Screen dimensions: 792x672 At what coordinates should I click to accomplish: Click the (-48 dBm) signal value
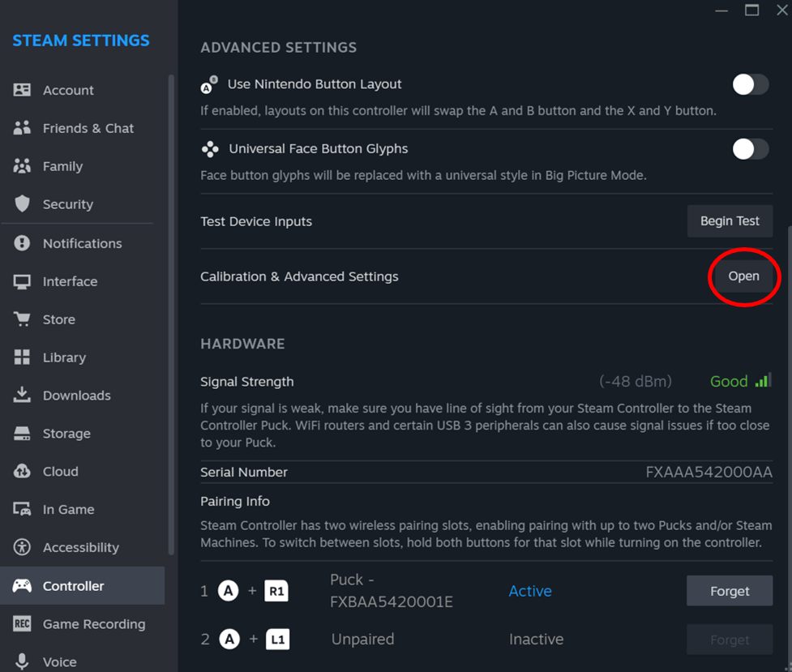click(x=636, y=381)
